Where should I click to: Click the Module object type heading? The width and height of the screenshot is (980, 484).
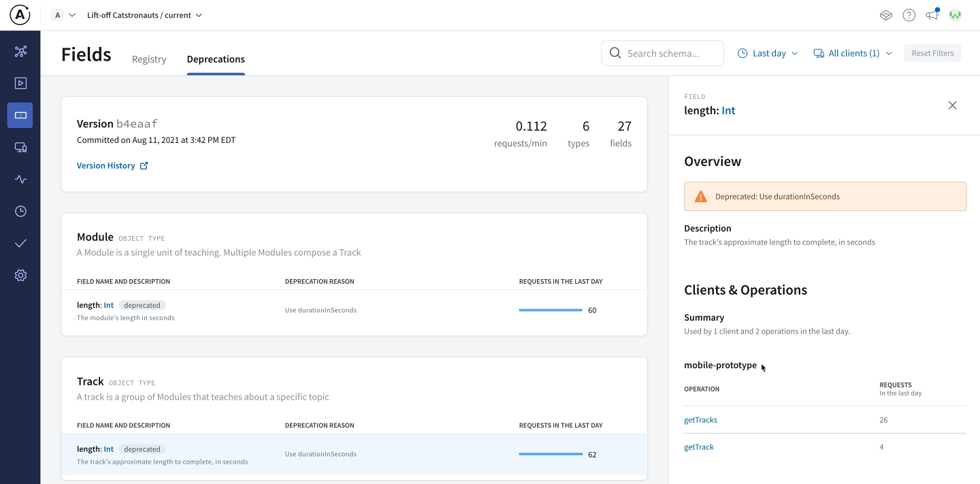coord(95,237)
